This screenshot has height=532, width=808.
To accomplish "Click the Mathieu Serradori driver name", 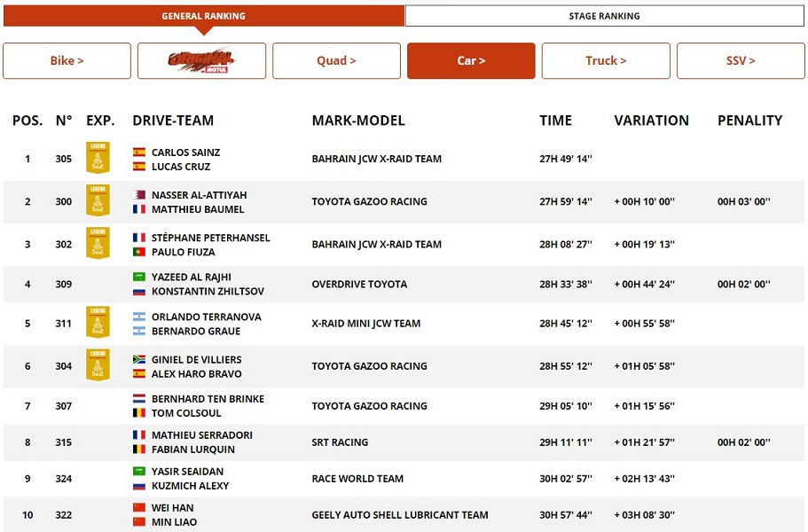I will [202, 435].
